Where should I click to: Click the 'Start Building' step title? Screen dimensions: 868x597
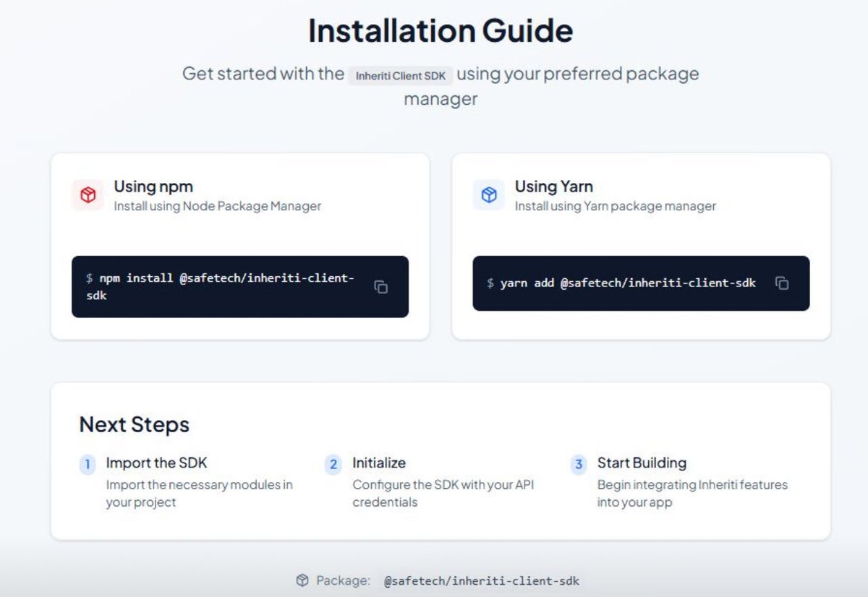(642, 463)
